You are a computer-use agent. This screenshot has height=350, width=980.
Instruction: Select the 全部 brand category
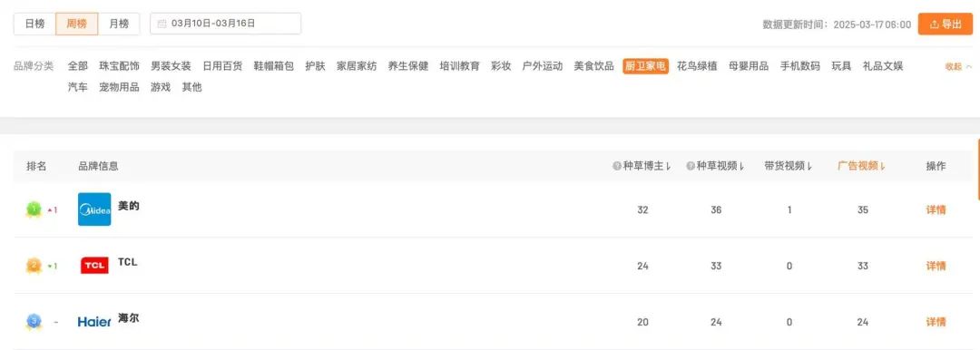point(78,66)
